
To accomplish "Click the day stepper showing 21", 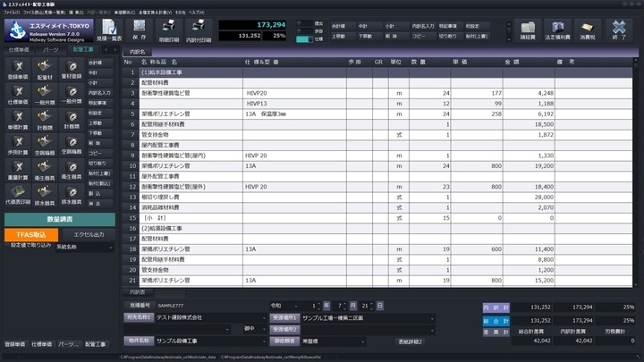I will pyautogui.click(x=371, y=307).
